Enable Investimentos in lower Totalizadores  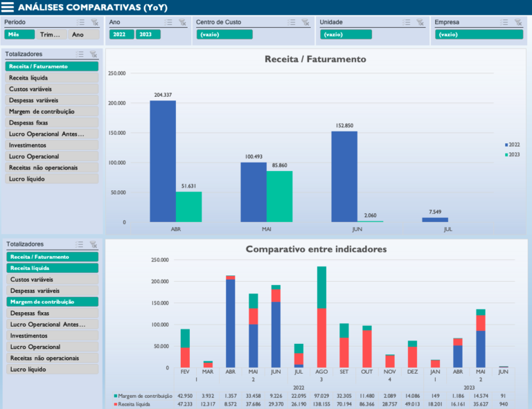52,336
